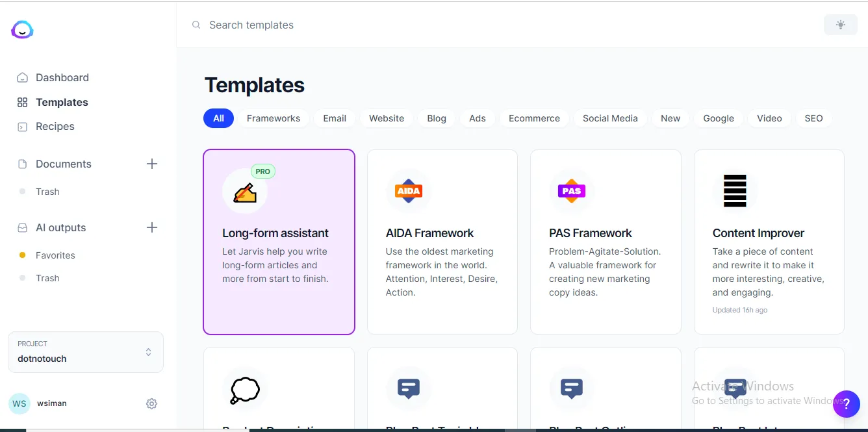This screenshot has height=432, width=868.
Task: Click the PRO badge
Action: pyautogui.click(x=263, y=172)
